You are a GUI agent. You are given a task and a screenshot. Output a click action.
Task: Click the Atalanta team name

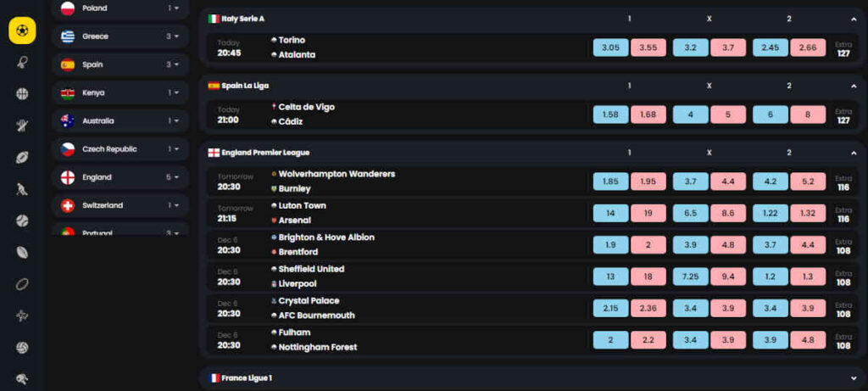(x=297, y=55)
